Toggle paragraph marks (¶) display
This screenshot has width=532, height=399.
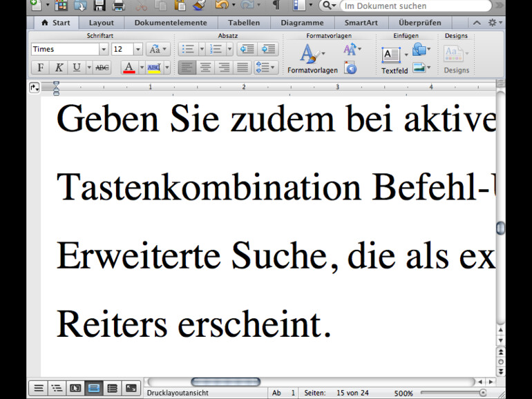pos(276,5)
